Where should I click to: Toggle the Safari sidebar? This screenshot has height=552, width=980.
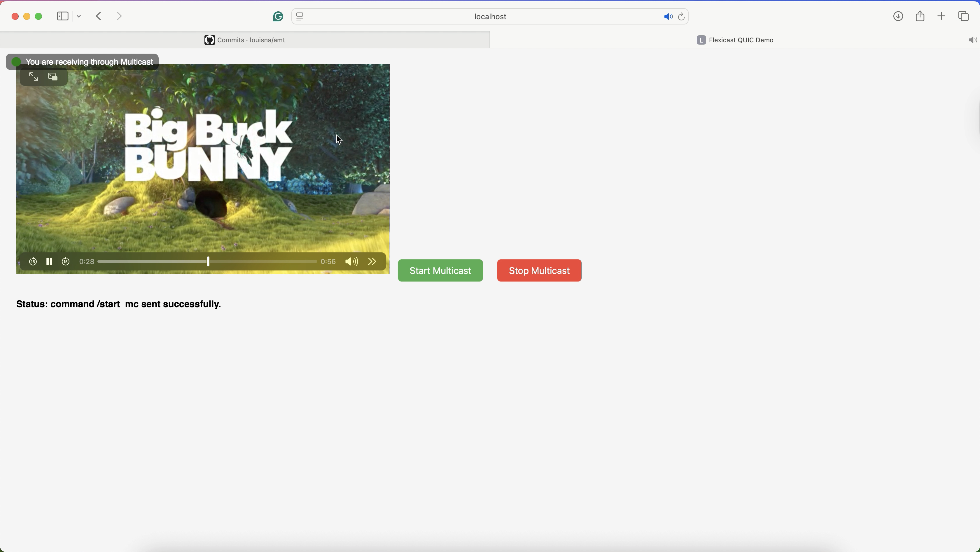[63, 16]
